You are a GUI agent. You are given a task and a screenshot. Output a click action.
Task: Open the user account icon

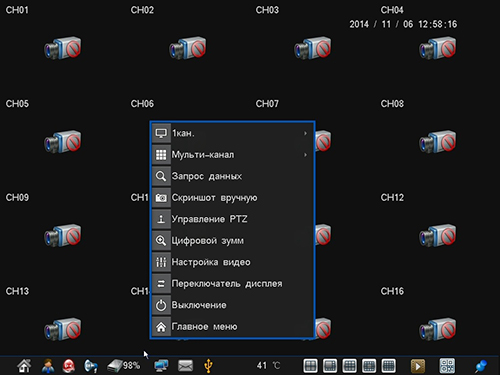point(48,366)
